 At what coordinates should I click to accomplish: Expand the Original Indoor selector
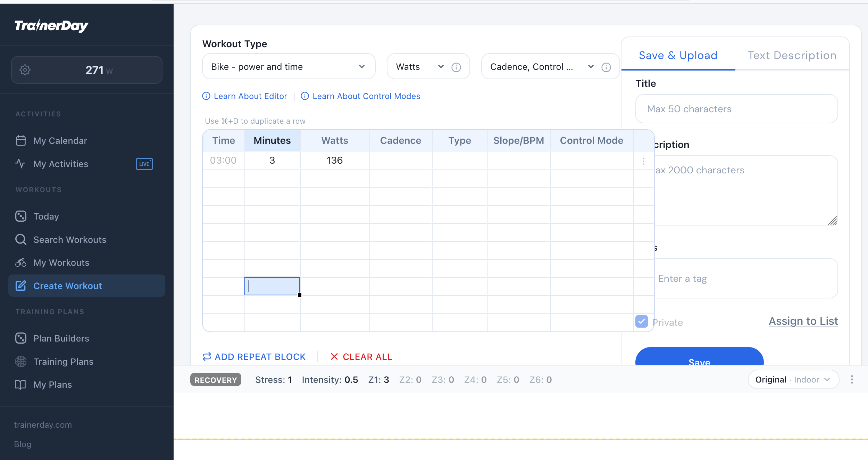click(793, 379)
